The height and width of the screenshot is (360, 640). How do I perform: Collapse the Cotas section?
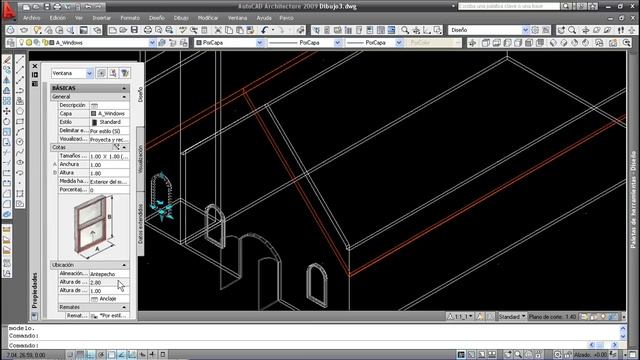pyautogui.click(x=124, y=147)
